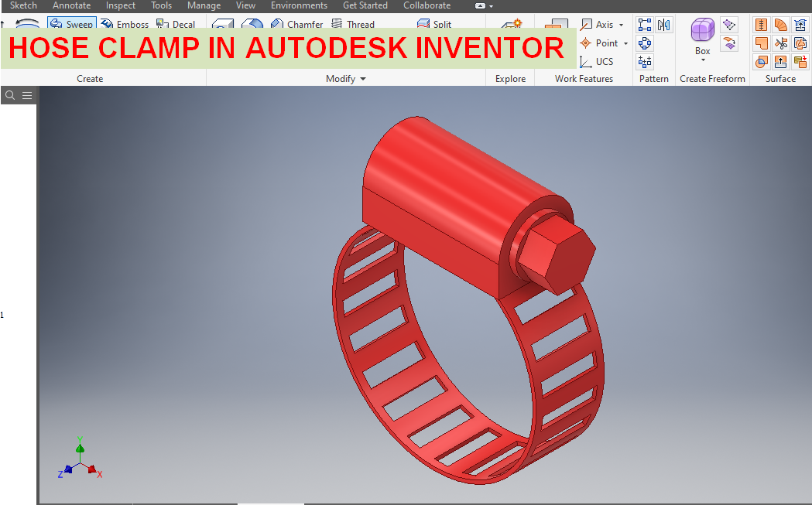This screenshot has height=505, width=812.
Task: Click the Sculpt surface icon
Action: 761,62
